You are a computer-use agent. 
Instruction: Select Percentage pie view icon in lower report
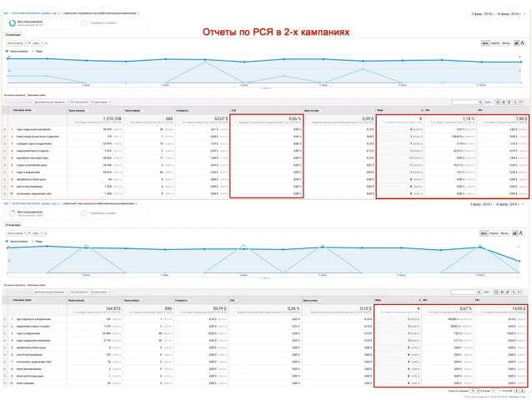(x=502, y=292)
